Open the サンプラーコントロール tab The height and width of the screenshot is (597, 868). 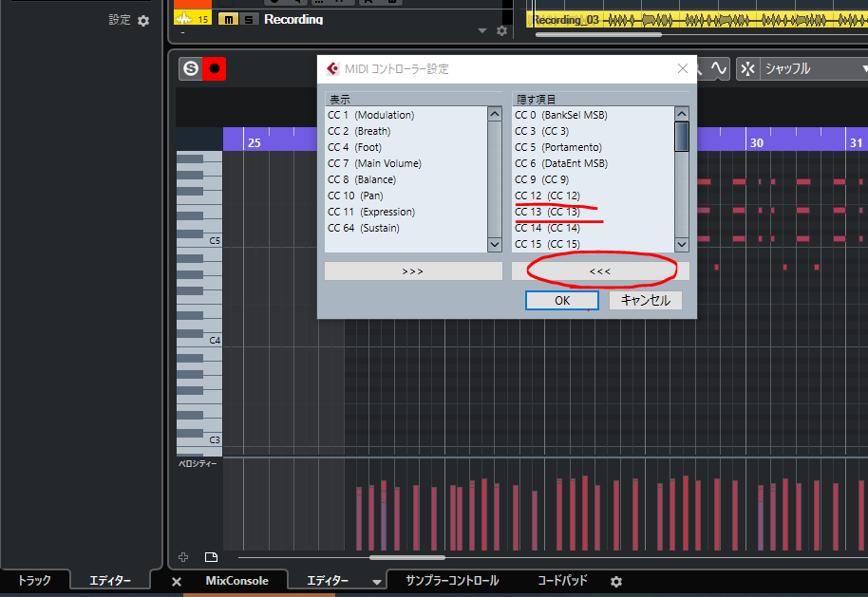click(x=452, y=581)
